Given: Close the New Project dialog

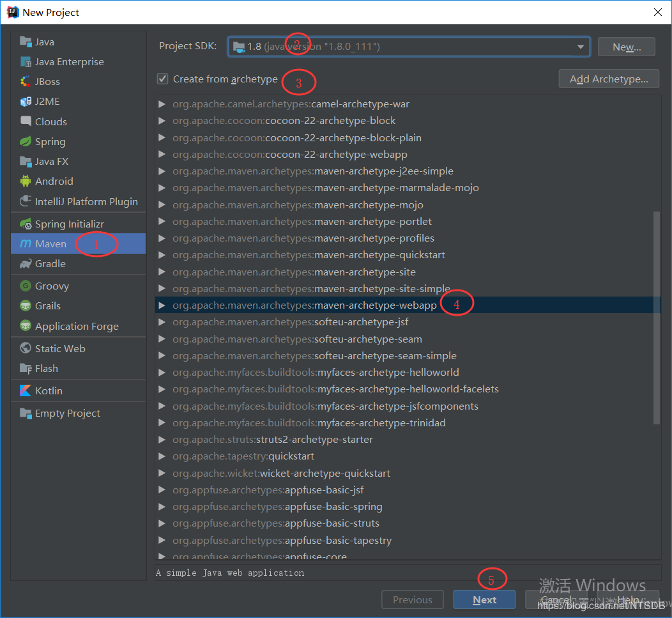Looking at the screenshot, I should [x=658, y=12].
